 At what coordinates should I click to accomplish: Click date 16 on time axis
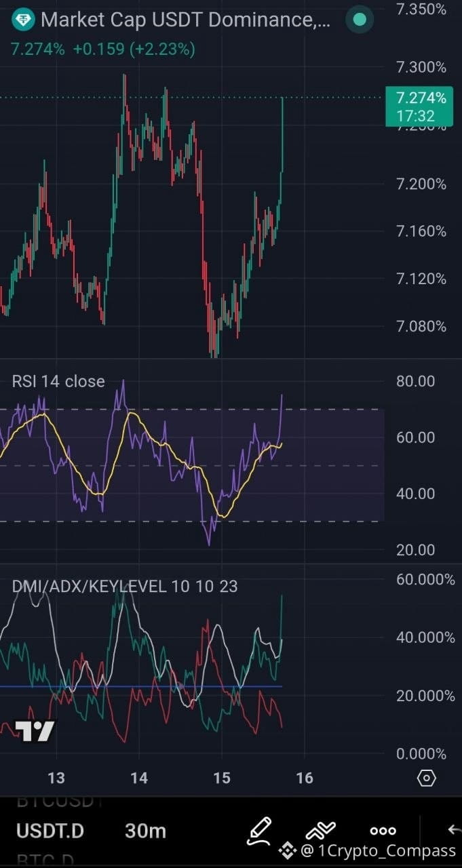tap(305, 778)
